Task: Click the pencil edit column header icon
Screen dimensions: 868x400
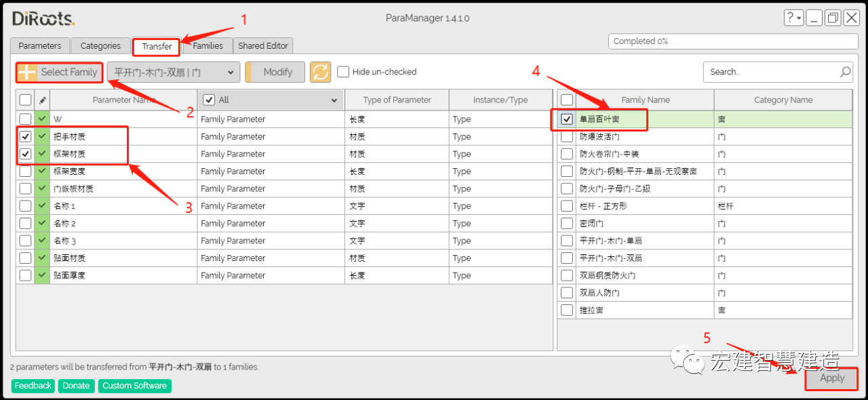Action: 42,100
